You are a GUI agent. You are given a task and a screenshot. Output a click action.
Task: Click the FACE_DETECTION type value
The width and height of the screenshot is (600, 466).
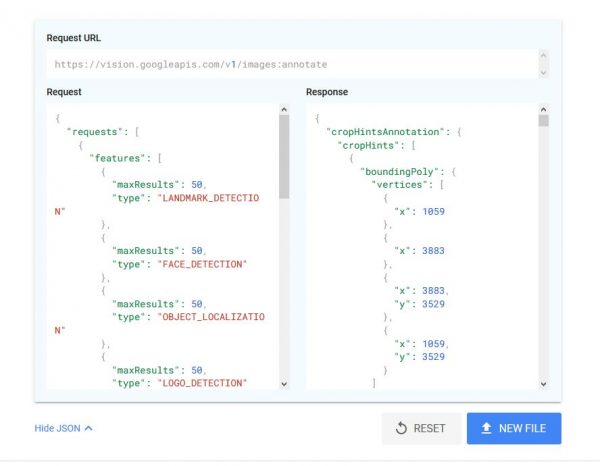tap(202, 264)
